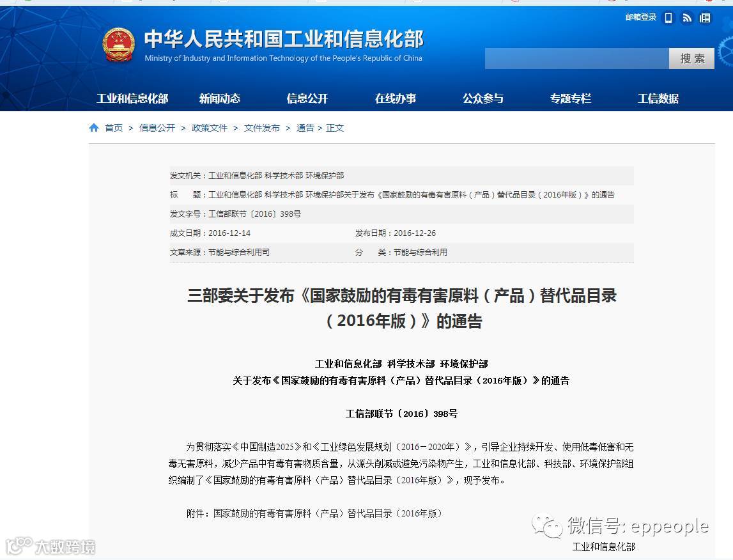
Task: Click 分类 节能与综合利用 field
Action: [401, 252]
